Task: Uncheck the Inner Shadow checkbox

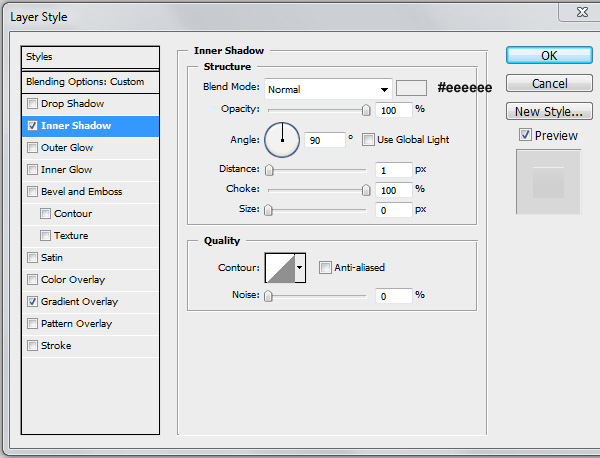Action: pos(33,126)
